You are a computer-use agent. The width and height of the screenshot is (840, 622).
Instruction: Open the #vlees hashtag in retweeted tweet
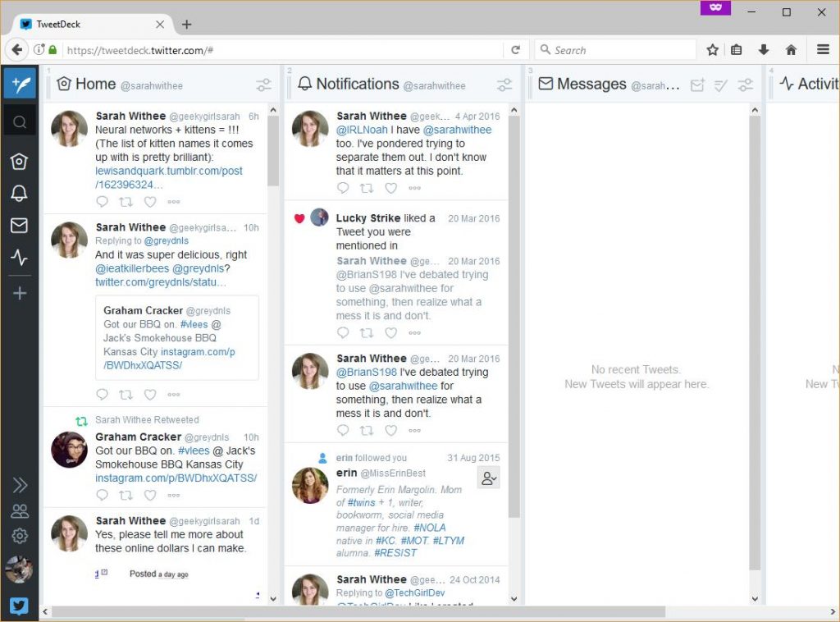194,450
